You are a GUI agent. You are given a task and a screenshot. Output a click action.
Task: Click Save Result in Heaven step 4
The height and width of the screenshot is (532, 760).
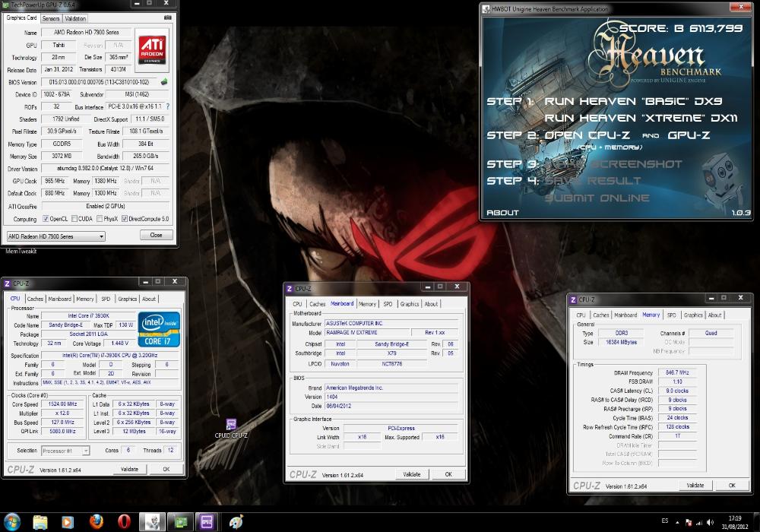593,181
